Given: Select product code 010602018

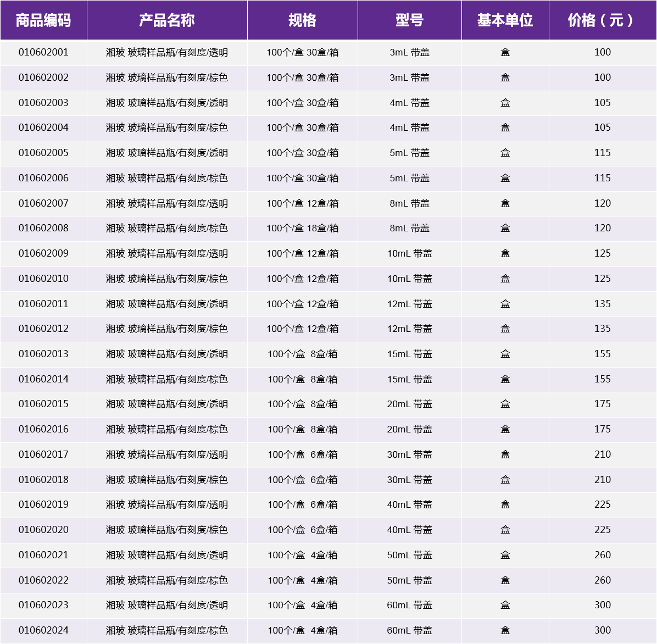Looking at the screenshot, I should [43, 479].
